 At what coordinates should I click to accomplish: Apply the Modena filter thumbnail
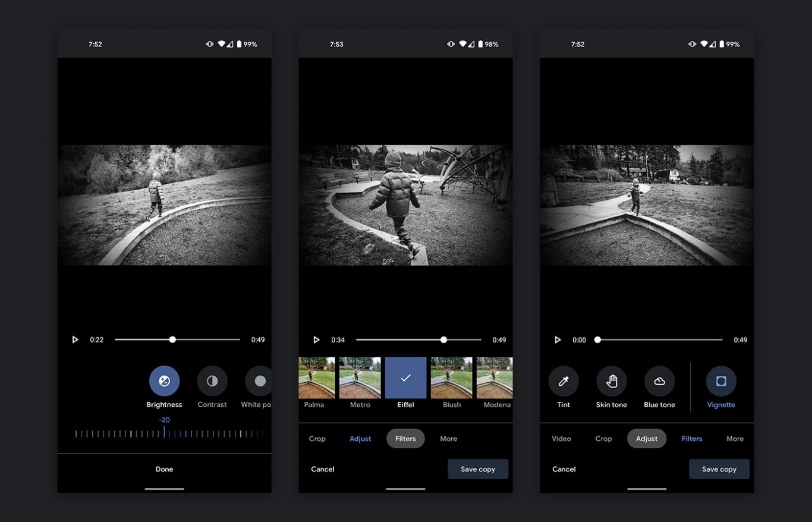[x=495, y=378]
